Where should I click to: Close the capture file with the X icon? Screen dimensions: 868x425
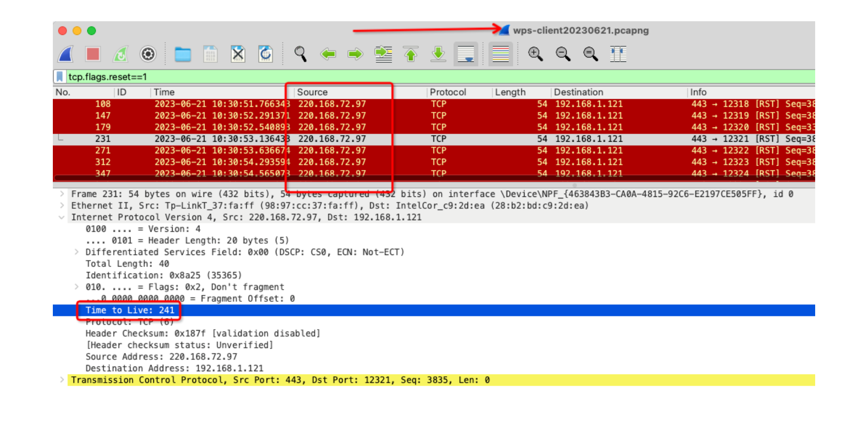coord(238,54)
